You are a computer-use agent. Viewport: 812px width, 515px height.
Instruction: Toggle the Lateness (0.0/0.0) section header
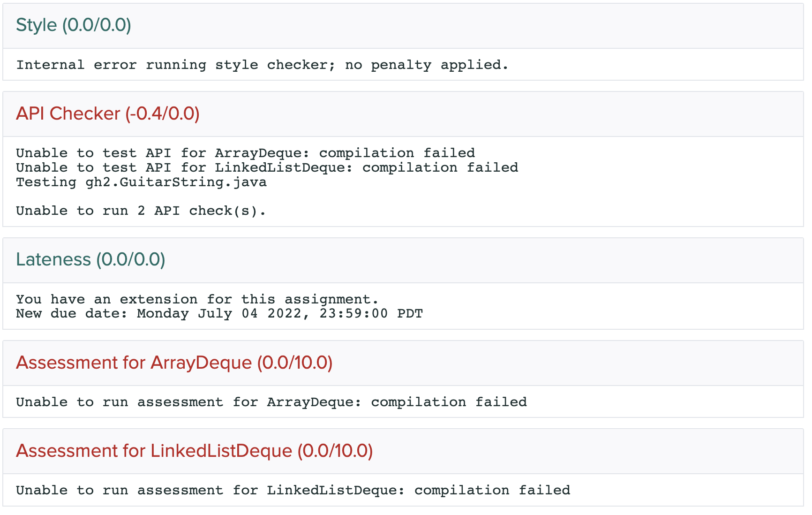pos(90,260)
